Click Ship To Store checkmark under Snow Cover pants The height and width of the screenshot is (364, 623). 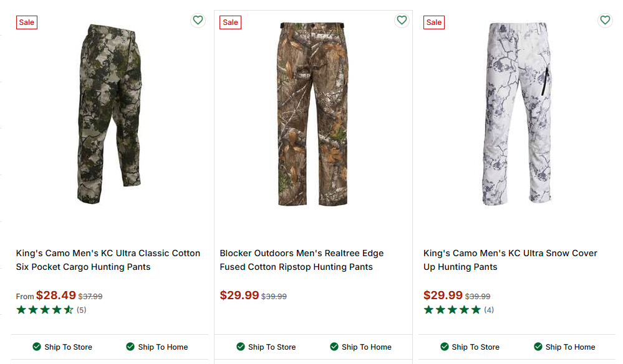point(445,347)
